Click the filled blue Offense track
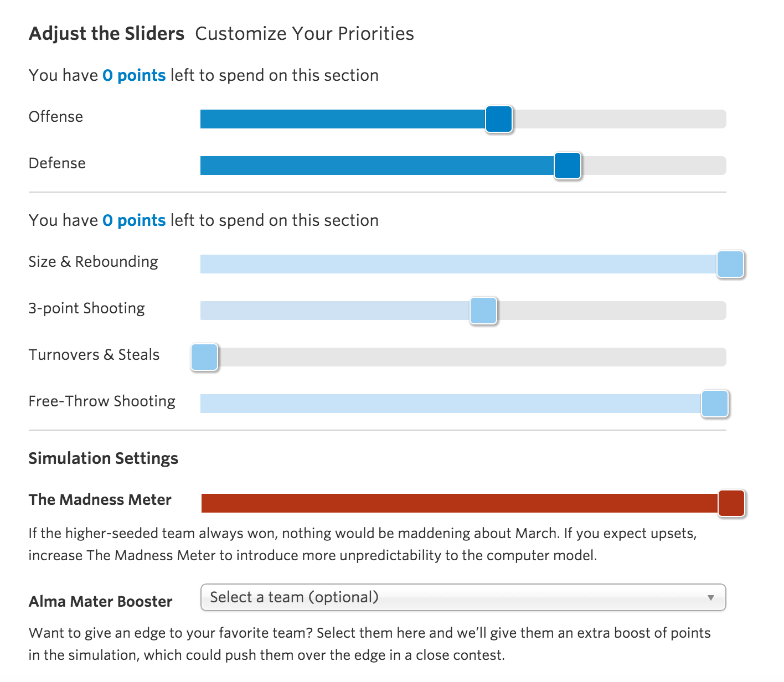Viewport: 784px width, 682px height. click(x=343, y=119)
